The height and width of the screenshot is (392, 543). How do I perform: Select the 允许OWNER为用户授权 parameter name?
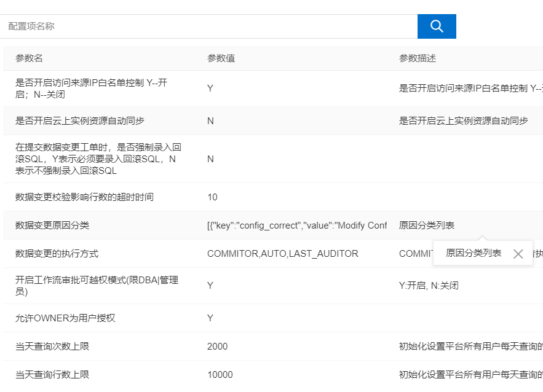click(x=65, y=318)
